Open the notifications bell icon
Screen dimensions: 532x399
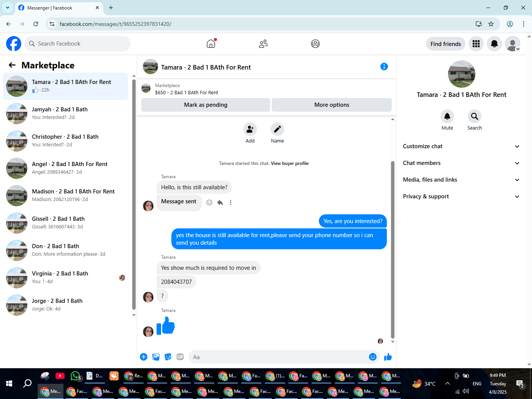coord(494,44)
